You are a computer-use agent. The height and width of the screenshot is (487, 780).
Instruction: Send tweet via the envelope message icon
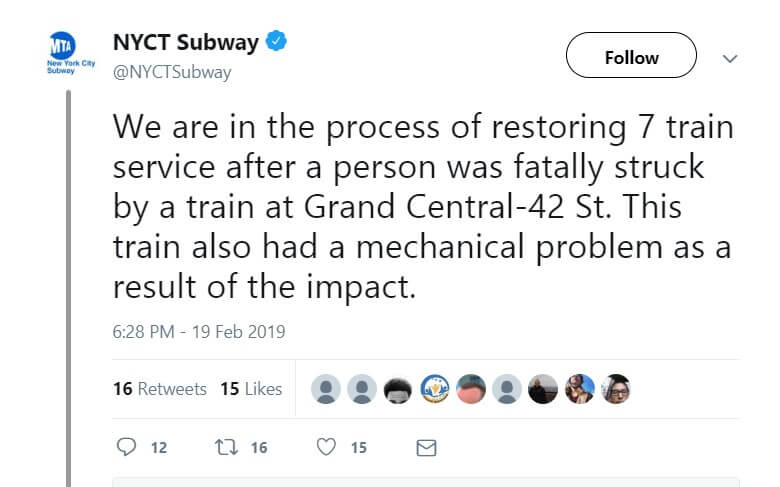[426, 448]
